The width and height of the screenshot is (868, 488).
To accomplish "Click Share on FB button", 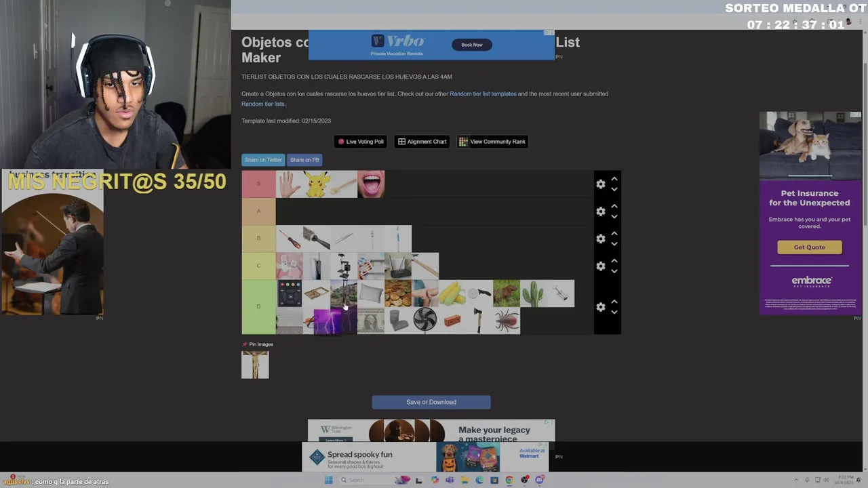I will point(304,160).
